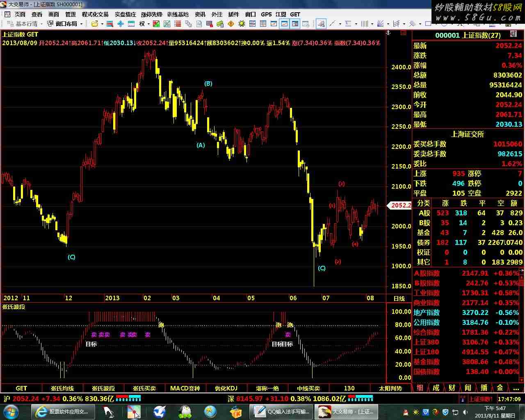Viewport: 525px width, 420px height.
Task: Expand arrow beside parallel channel tool
Action: (404, 24)
